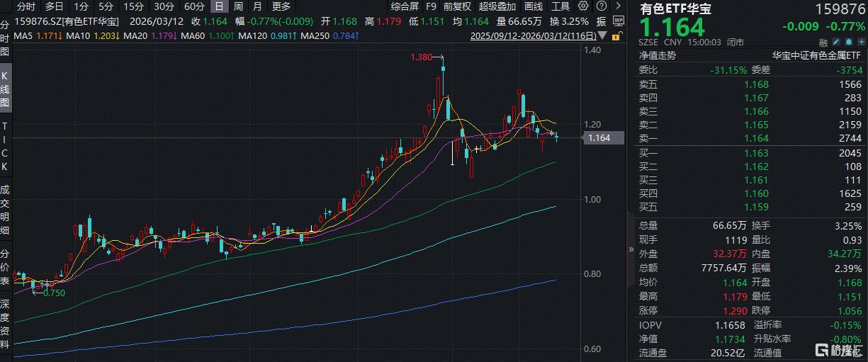Select 卖一 ask row at 1.164
The width and height of the screenshot is (868, 362).
point(751,138)
